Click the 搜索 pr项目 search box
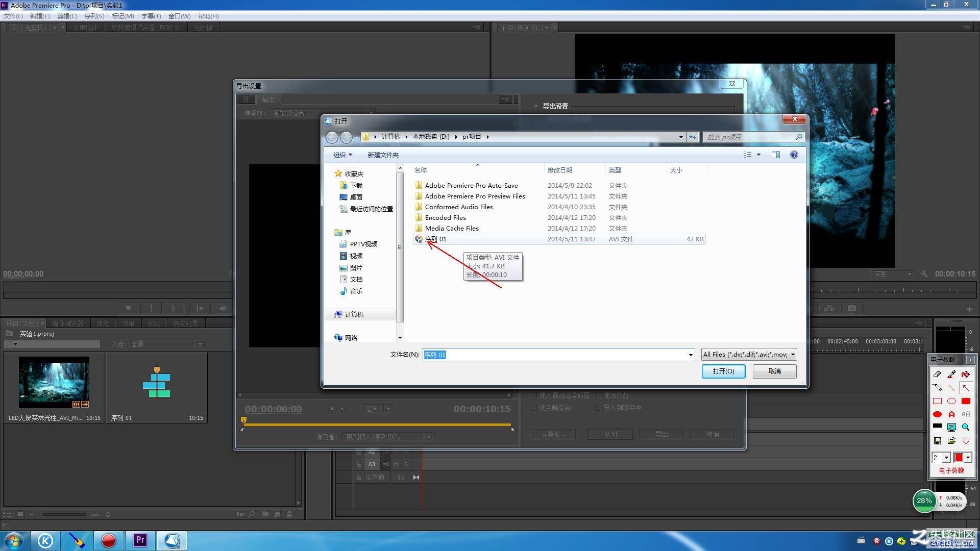This screenshot has width=980, height=551. (753, 137)
